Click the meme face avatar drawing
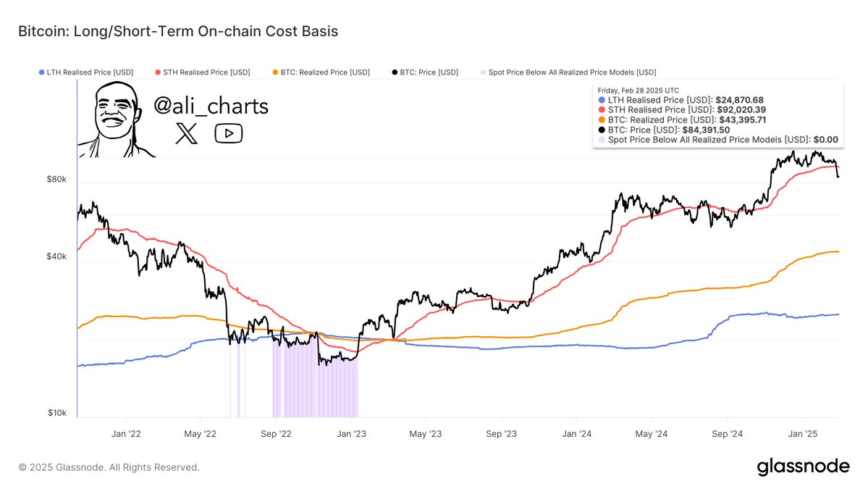Image resolution: width=868 pixels, height=489 pixels. pos(116,119)
